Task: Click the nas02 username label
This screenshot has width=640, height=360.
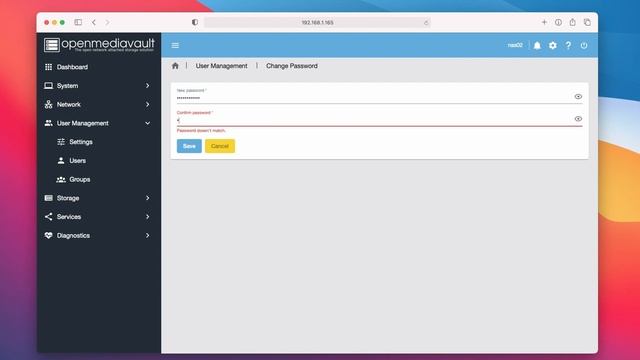Action: 515,45
